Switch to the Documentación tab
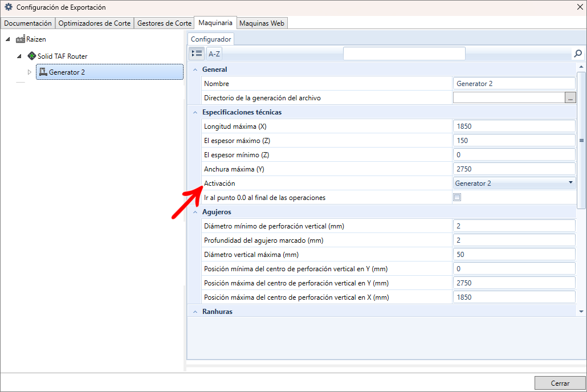The image size is (587, 392). pos(28,23)
